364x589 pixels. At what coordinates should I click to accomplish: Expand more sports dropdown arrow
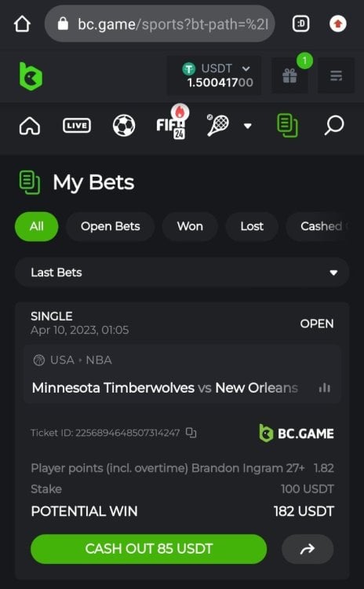248,126
